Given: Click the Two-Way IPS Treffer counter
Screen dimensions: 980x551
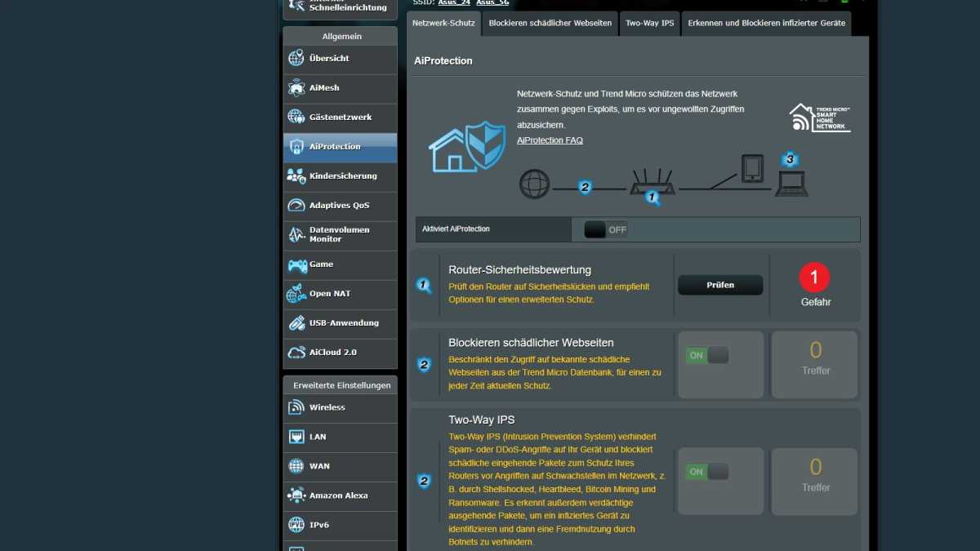Looking at the screenshot, I should (x=815, y=481).
